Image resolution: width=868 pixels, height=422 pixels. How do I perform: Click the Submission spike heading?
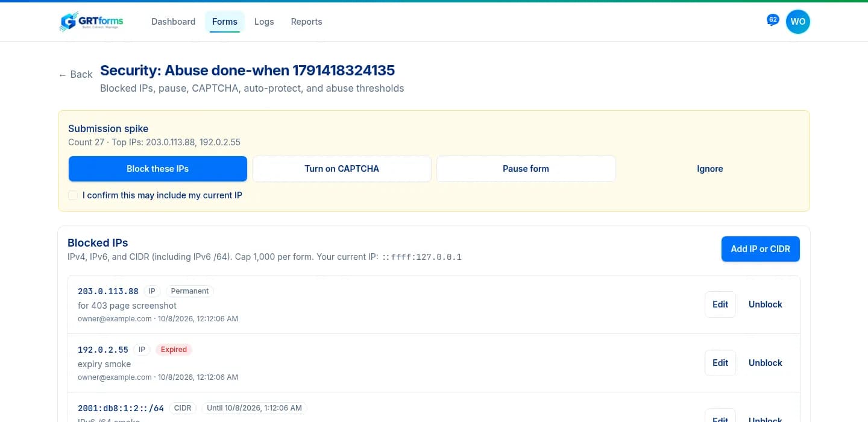pyautogui.click(x=108, y=128)
